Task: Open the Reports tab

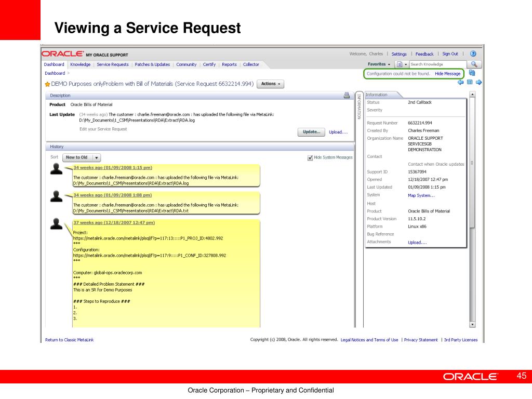Action: [229, 64]
